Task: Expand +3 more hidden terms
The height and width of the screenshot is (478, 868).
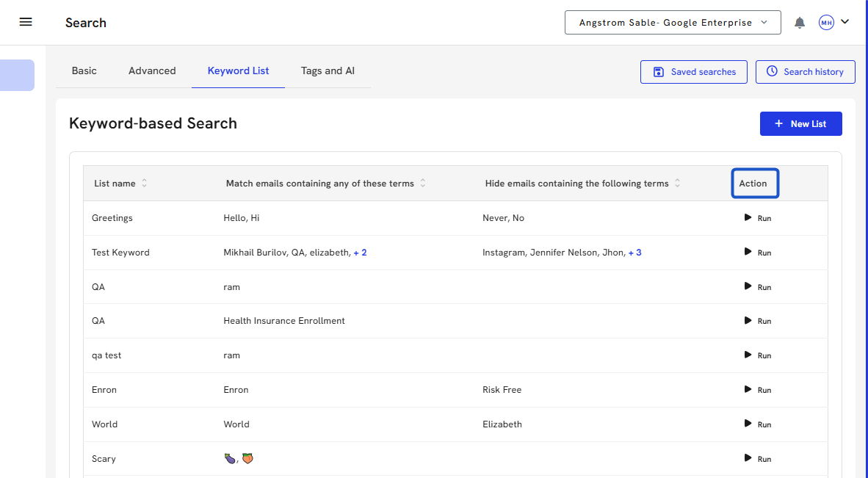Action: click(634, 253)
